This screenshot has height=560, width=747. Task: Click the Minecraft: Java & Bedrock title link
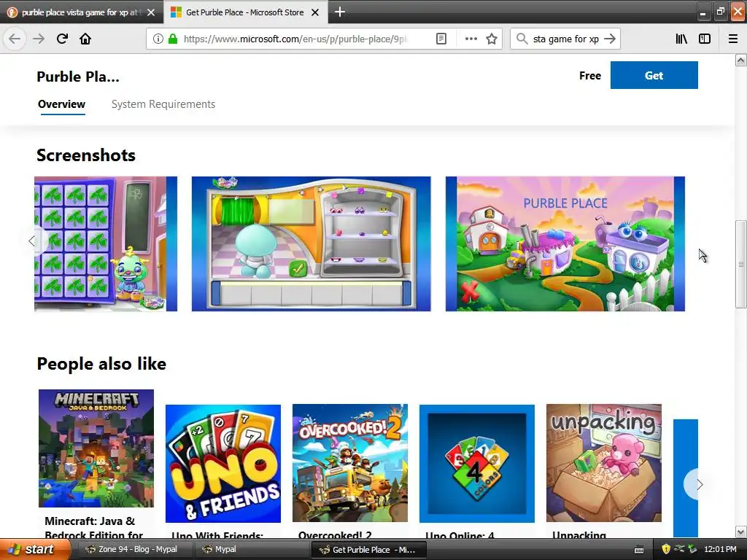tap(93, 528)
